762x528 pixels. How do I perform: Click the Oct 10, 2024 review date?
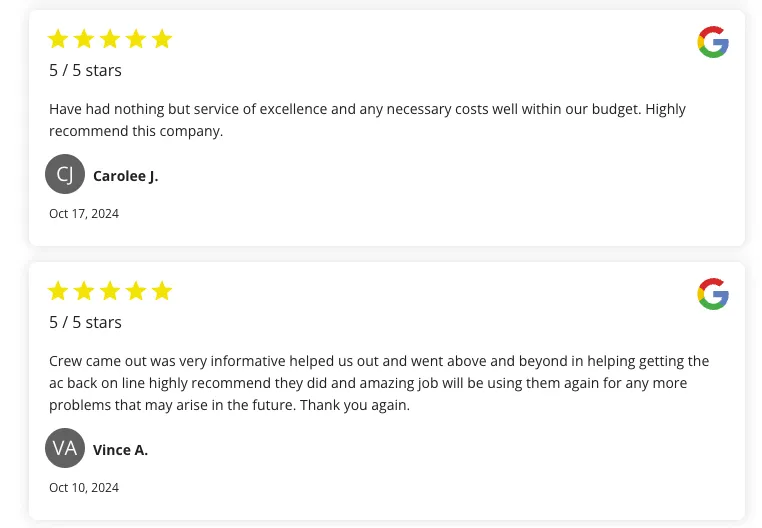coord(84,487)
